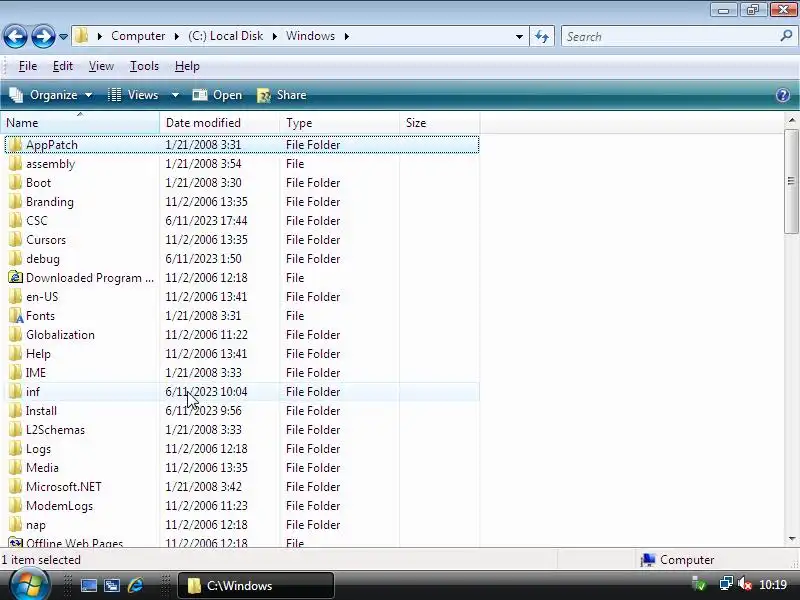
Task: Select the Install folder name
Action: coord(41,411)
